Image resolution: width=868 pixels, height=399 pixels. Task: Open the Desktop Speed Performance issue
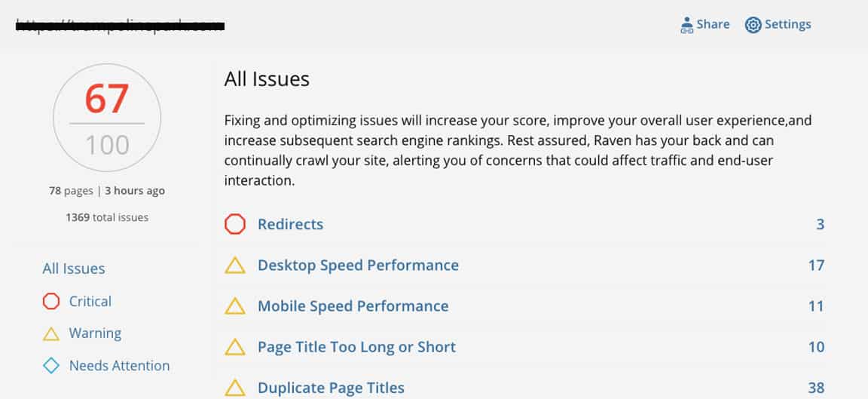(x=358, y=265)
